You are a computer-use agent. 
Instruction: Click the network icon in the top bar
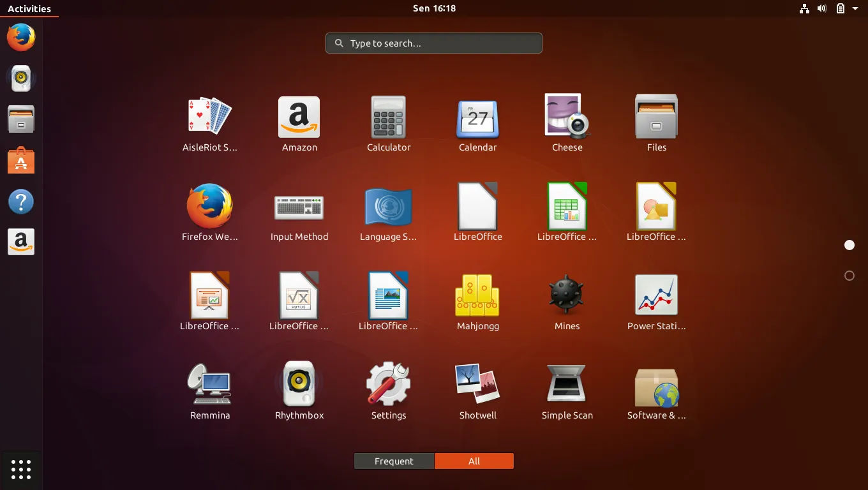pos(804,8)
